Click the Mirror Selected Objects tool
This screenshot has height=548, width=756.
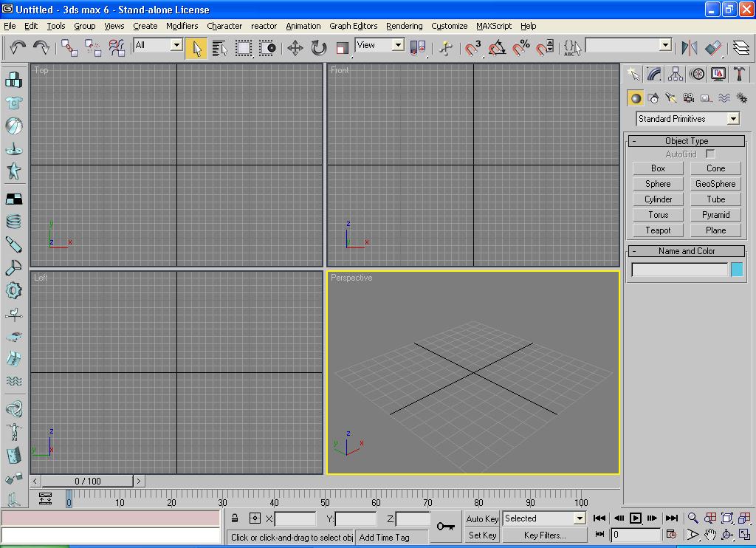(x=690, y=48)
